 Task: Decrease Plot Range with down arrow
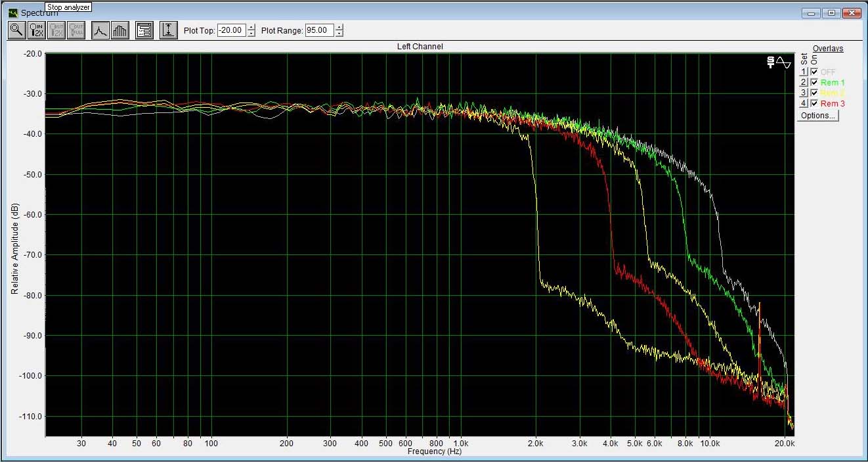[339, 34]
